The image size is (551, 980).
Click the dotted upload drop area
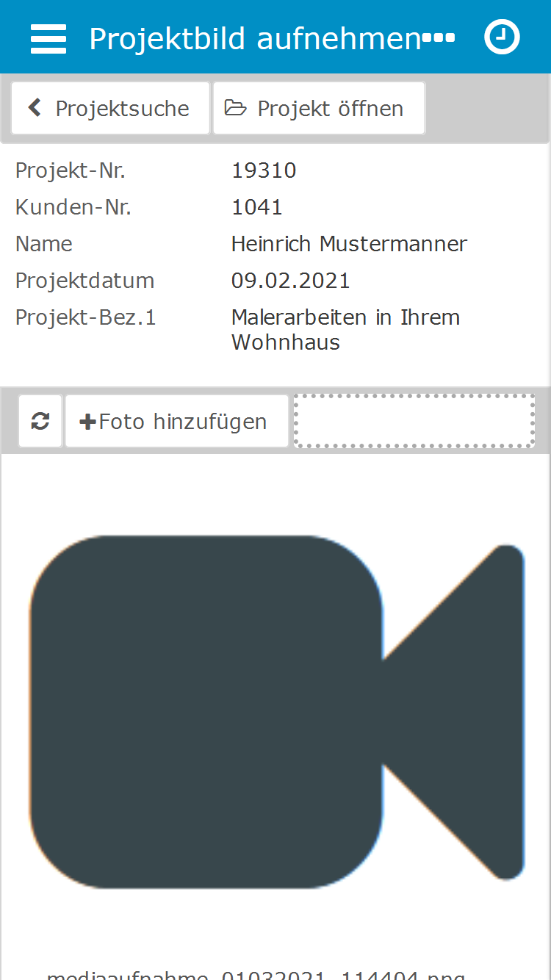tap(414, 421)
